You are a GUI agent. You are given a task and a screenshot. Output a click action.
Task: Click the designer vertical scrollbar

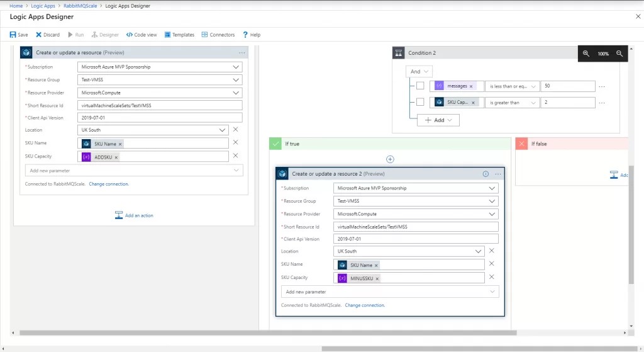(631, 224)
